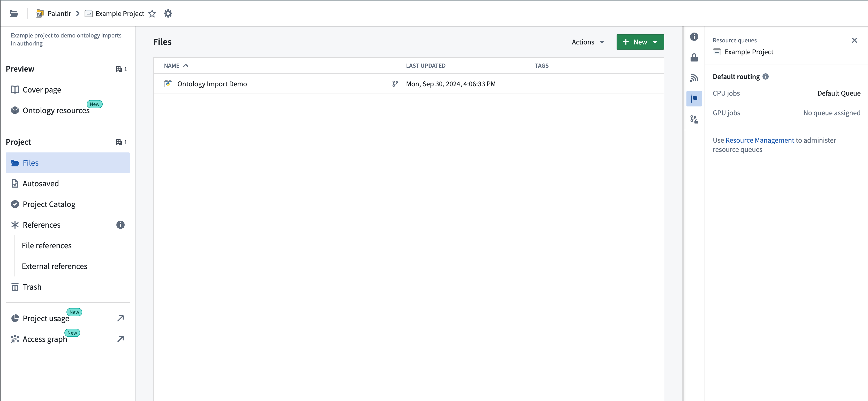This screenshot has height=401, width=868.
Task: Click the branch icon next to Ontology Import Demo date
Action: [395, 84]
